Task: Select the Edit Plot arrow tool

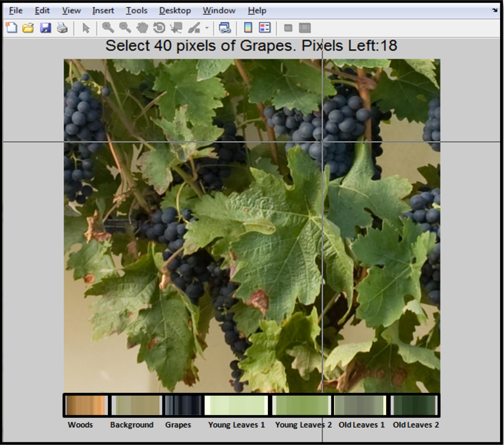Action: [x=86, y=28]
